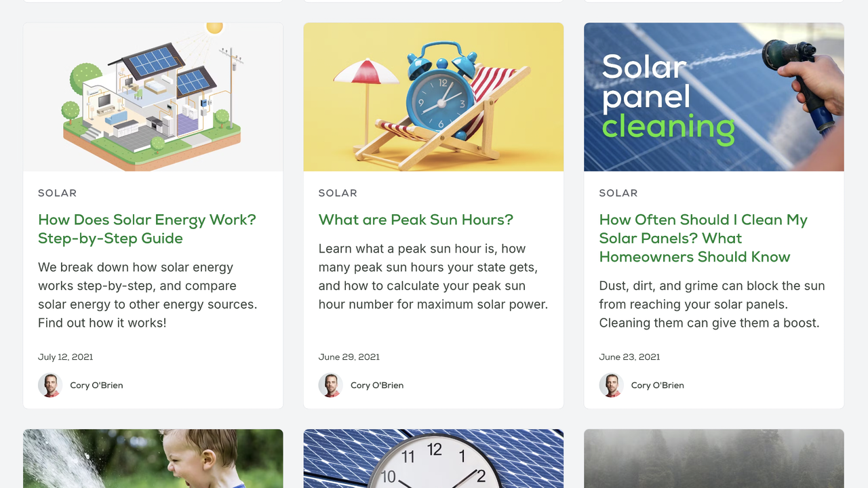
Task: Select Cory O'Brien name under Solar Energy guide
Action: (96, 385)
